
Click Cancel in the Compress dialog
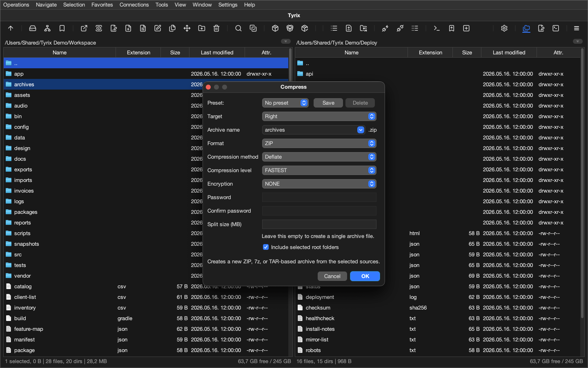(332, 276)
